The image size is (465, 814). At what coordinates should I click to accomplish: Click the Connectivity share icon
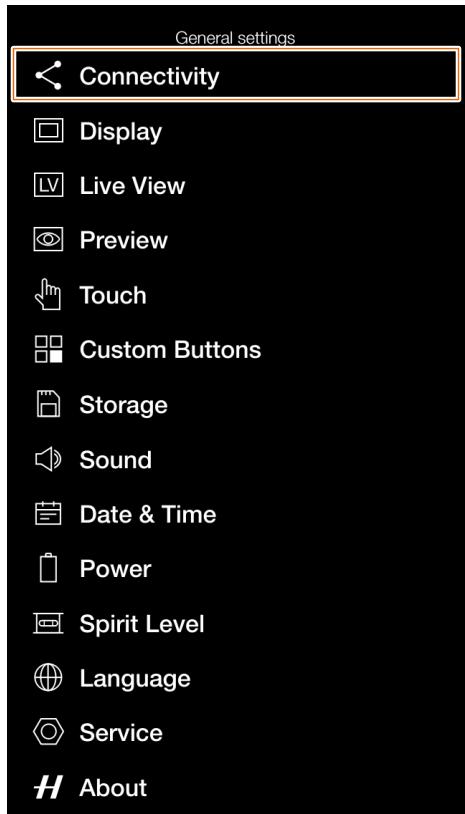(x=48, y=75)
